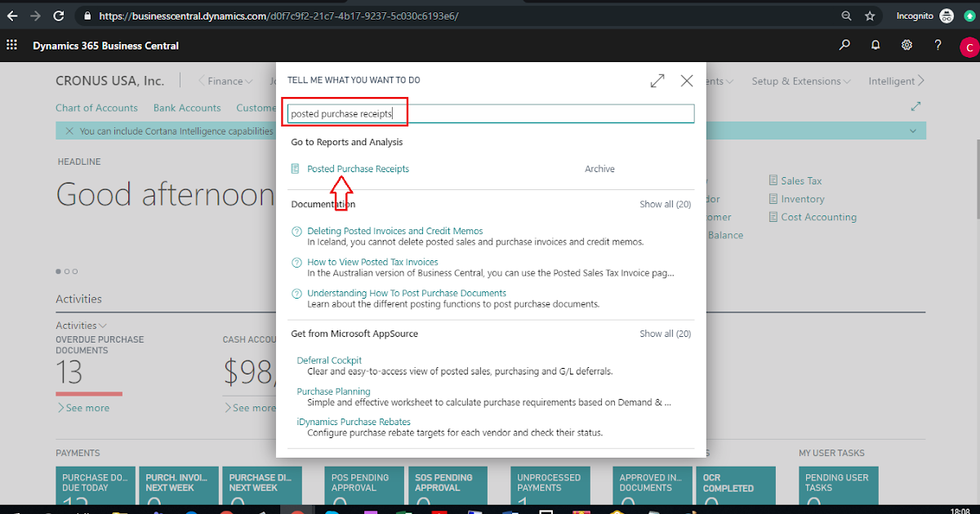980x514 pixels.
Task: Click the browser address bar URL
Action: 278,16
